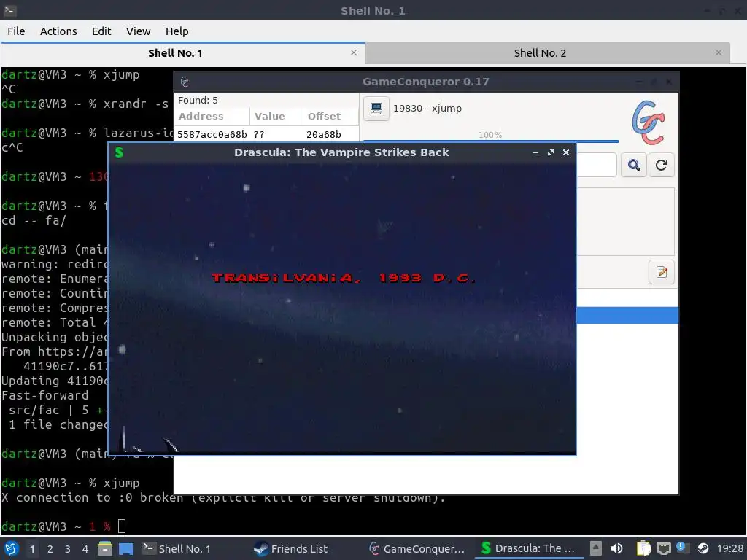
Task: Click the Offset column header
Action: point(330,116)
